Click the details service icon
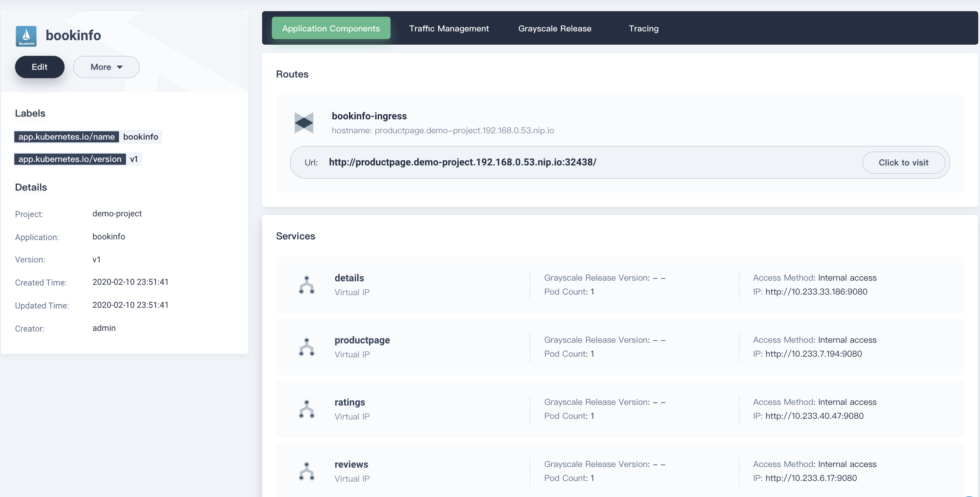 coord(306,285)
